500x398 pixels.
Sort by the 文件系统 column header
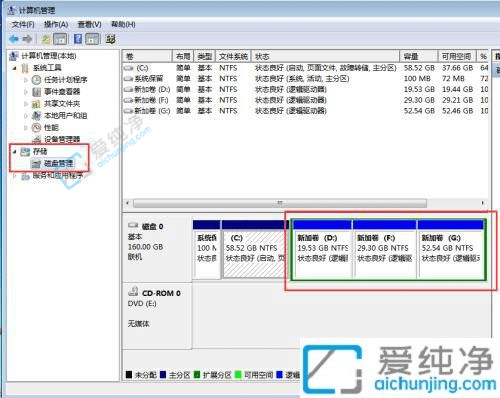point(233,56)
